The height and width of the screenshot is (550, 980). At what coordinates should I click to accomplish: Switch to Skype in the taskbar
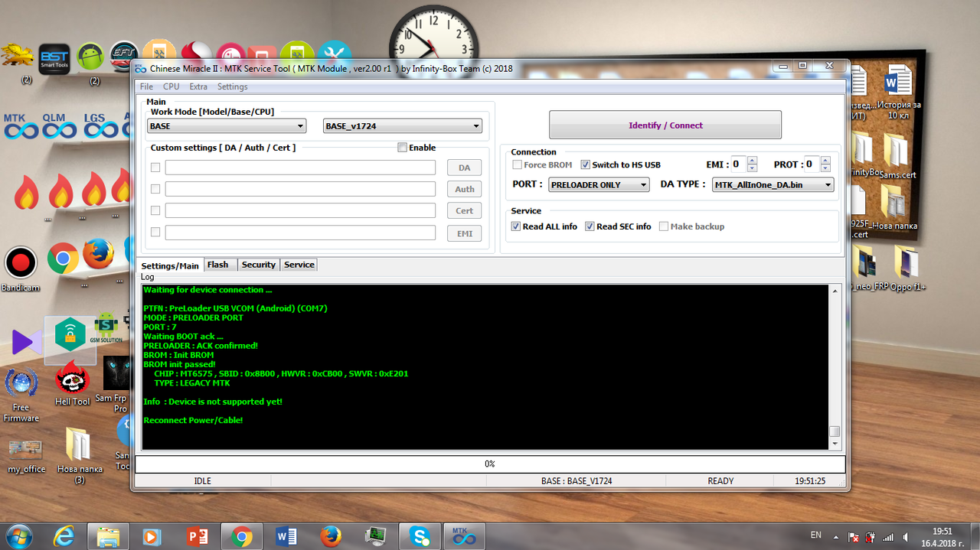click(420, 535)
